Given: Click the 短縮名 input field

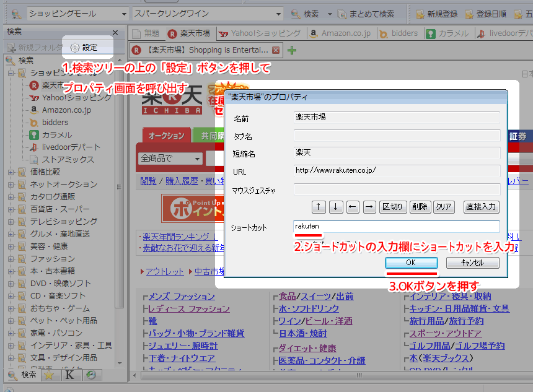Looking at the screenshot, I should 397,153.
